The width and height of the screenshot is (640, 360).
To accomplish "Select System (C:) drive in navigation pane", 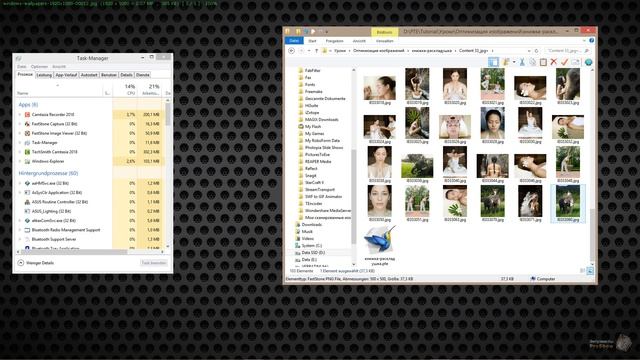I will coord(312,245).
